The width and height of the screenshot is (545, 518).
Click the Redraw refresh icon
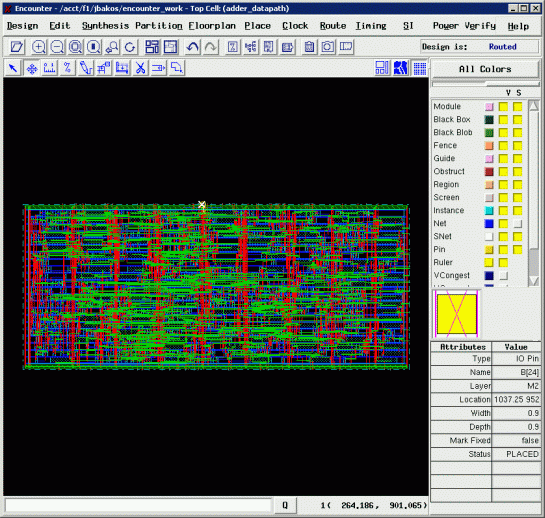pos(130,47)
